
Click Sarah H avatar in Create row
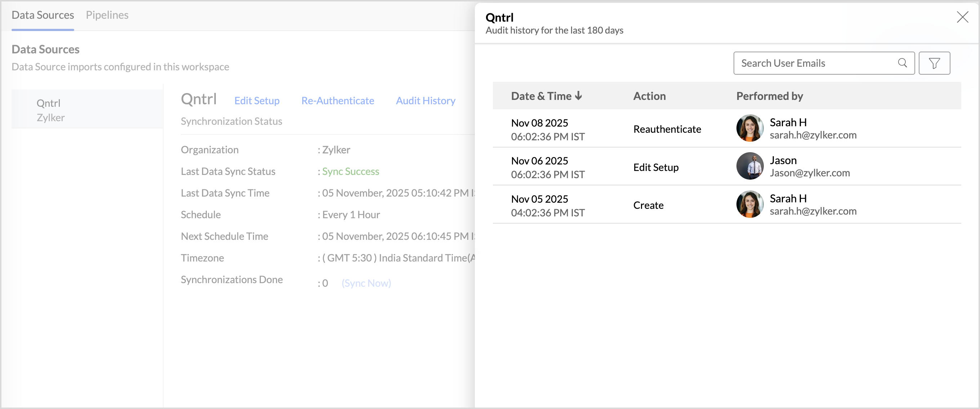[749, 204]
